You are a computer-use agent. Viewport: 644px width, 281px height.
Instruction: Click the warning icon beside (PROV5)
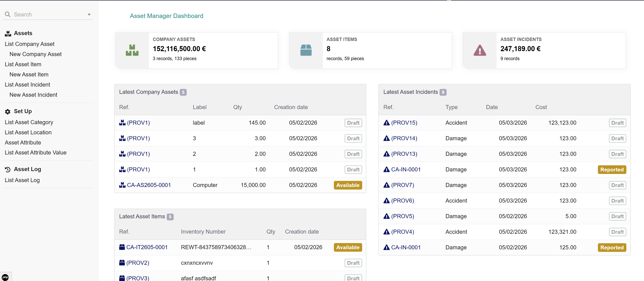[386, 216]
